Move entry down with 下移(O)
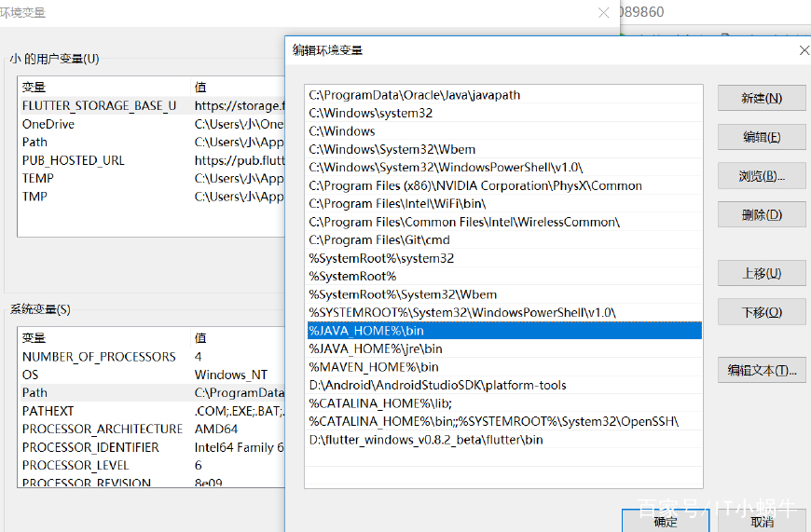Screen dimensions: 811x532 coord(762,312)
